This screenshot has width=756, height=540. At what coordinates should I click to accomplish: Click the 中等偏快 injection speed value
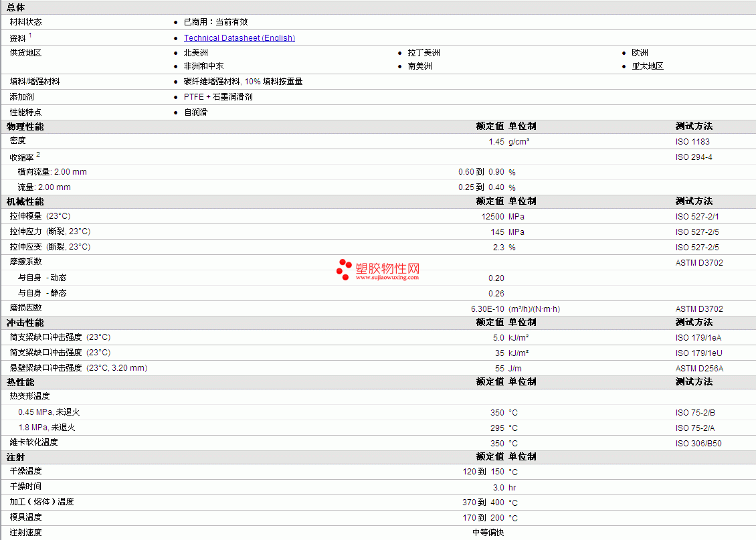pyautogui.click(x=488, y=532)
